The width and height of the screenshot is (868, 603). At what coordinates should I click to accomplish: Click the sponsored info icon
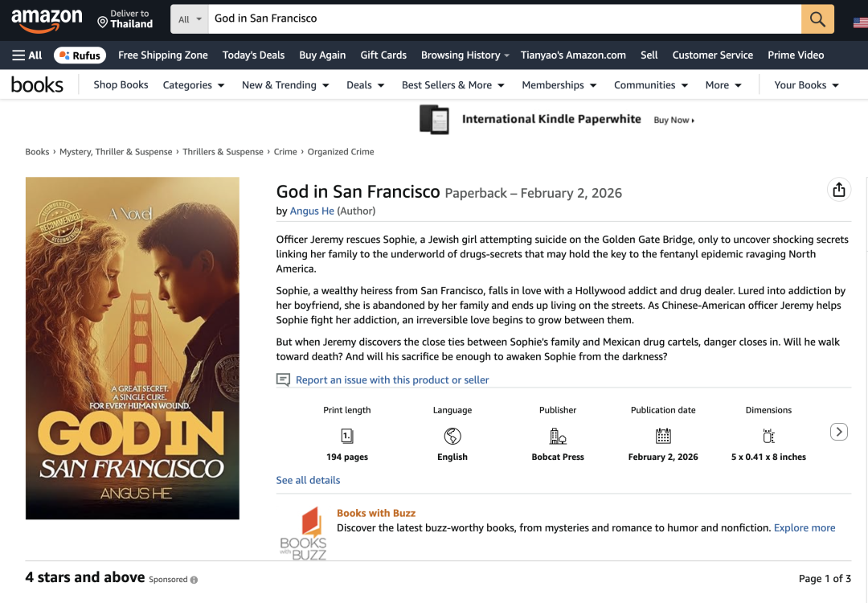click(x=194, y=580)
